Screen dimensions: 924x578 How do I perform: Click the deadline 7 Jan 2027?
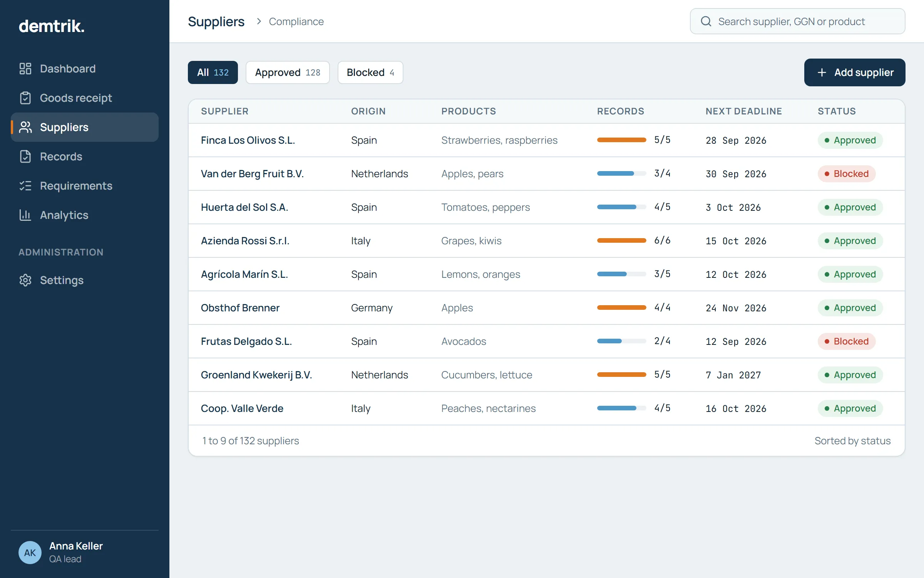tap(733, 375)
